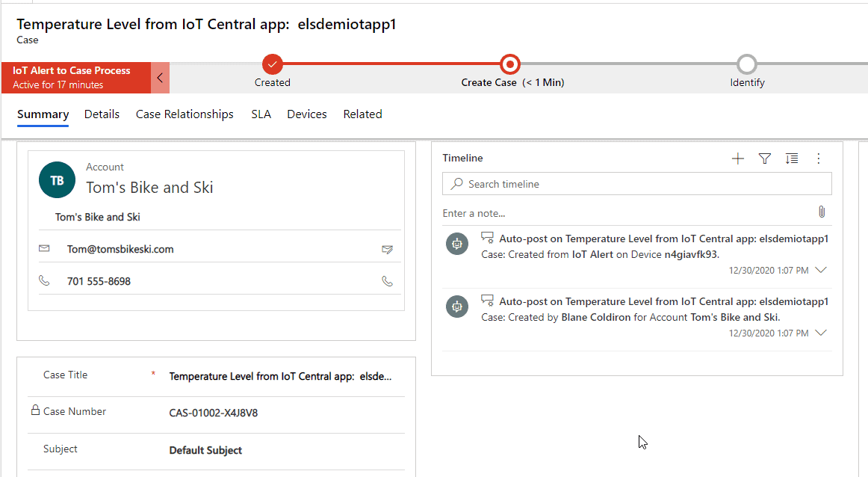Screen dimensions: 868x477
Task: Click the post icon of the first auto-post
Action: click(x=487, y=238)
